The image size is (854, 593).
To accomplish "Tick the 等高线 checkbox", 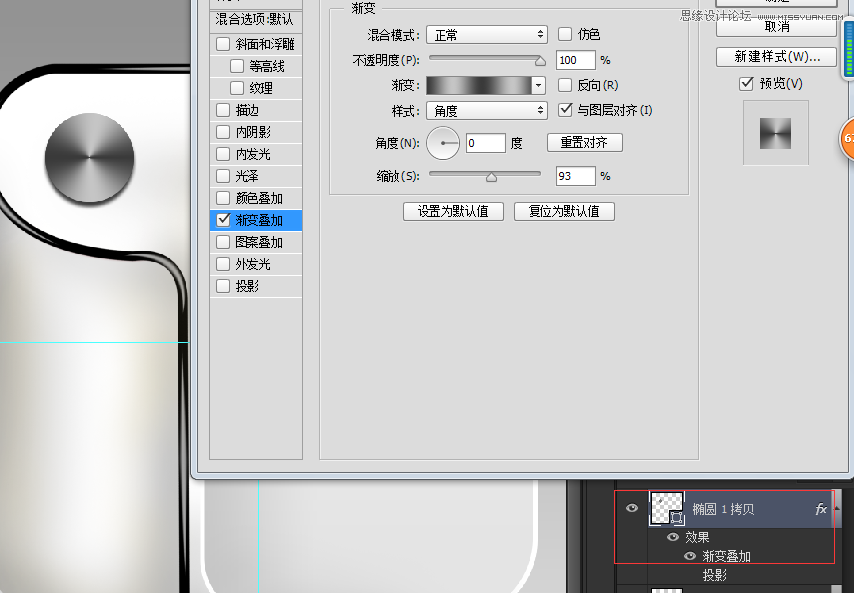I will [237, 66].
